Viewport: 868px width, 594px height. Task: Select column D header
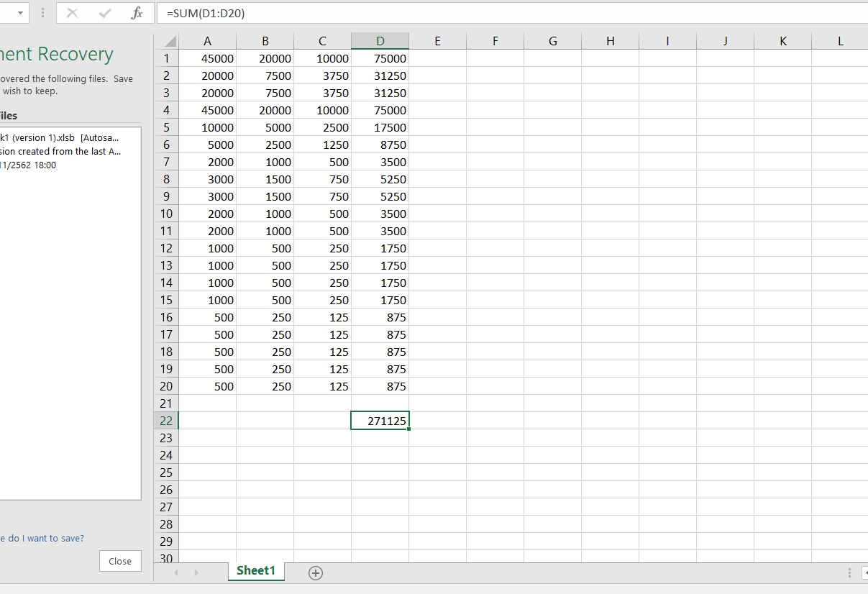click(x=380, y=42)
